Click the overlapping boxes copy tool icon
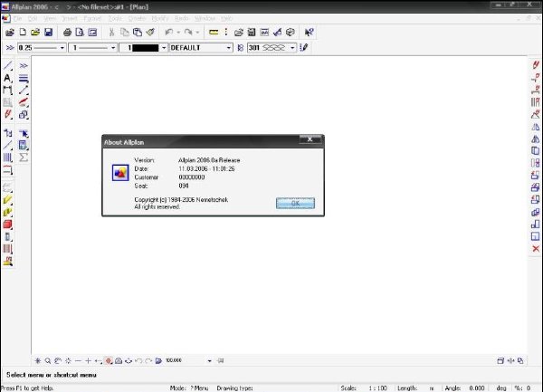543x392 pixels. (24, 115)
